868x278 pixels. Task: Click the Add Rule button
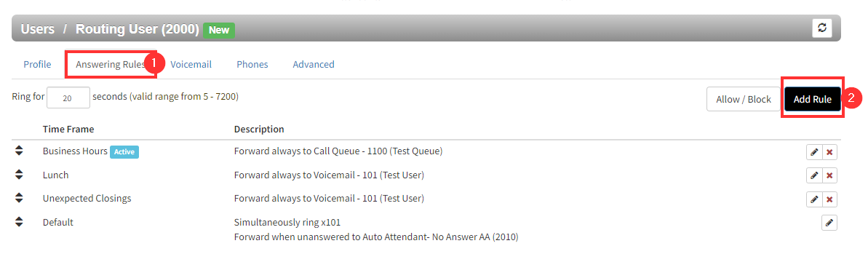coord(813,99)
